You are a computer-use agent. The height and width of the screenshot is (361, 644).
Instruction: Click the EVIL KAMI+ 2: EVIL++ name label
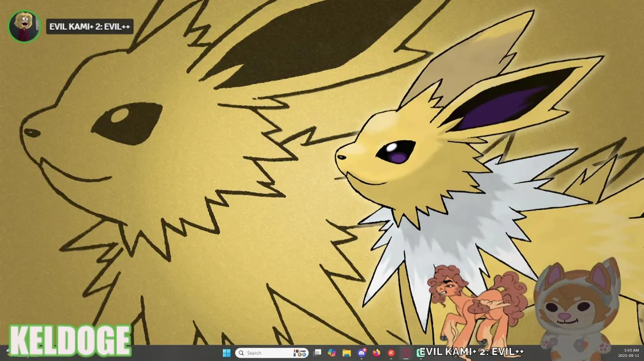(90, 27)
